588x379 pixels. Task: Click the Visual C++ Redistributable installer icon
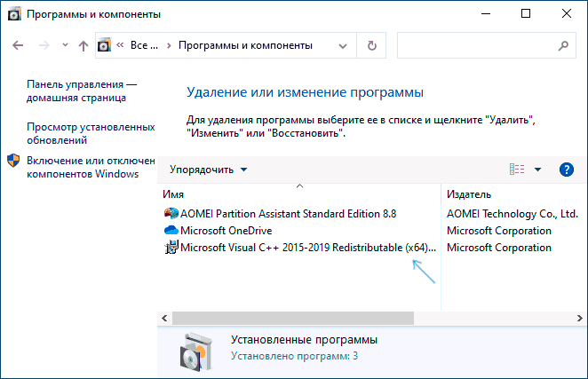171,247
